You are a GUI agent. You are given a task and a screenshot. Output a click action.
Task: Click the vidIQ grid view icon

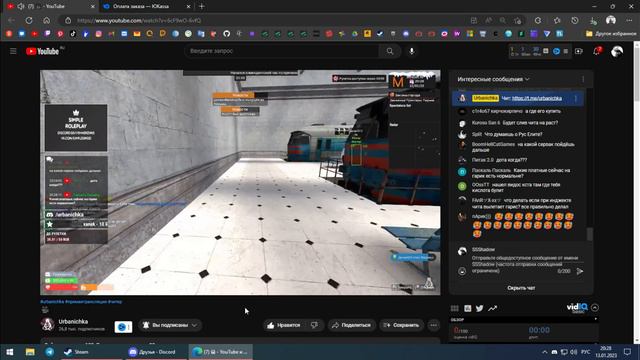(454, 308)
